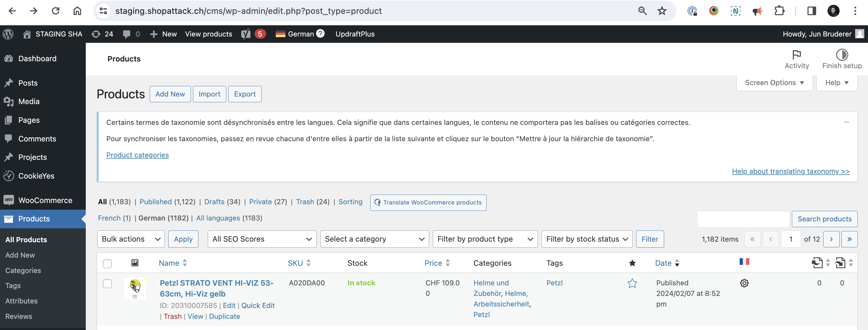Viewport: 868px width, 330px height.
Task: Open View products in the admin bar
Action: (209, 34)
